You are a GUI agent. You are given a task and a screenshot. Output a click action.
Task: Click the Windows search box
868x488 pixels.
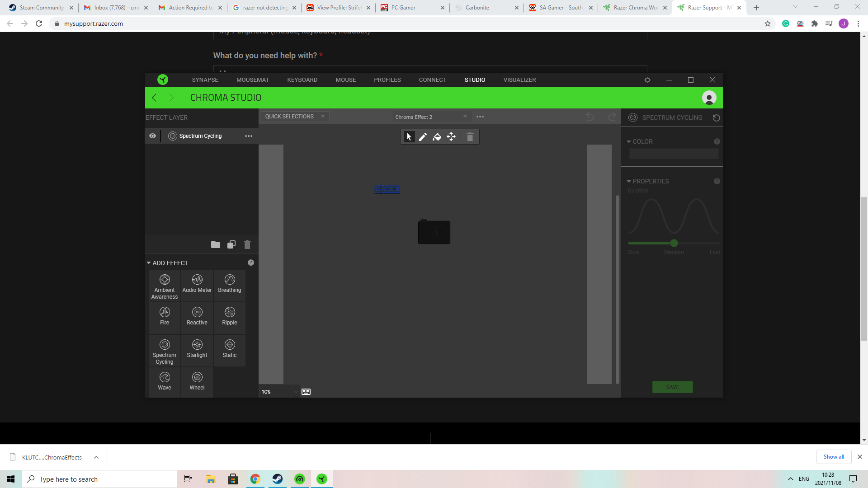point(99,479)
